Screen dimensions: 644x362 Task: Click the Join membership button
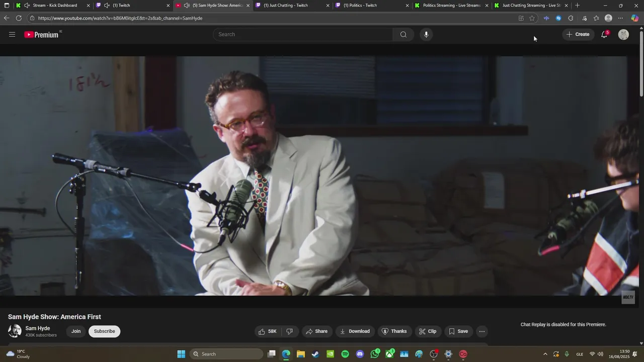coord(76,331)
